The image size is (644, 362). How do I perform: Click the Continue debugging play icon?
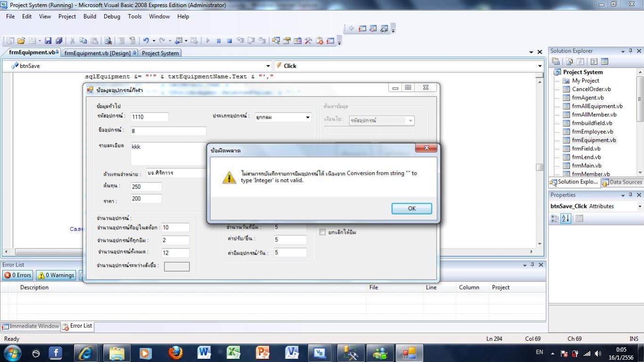208,41
